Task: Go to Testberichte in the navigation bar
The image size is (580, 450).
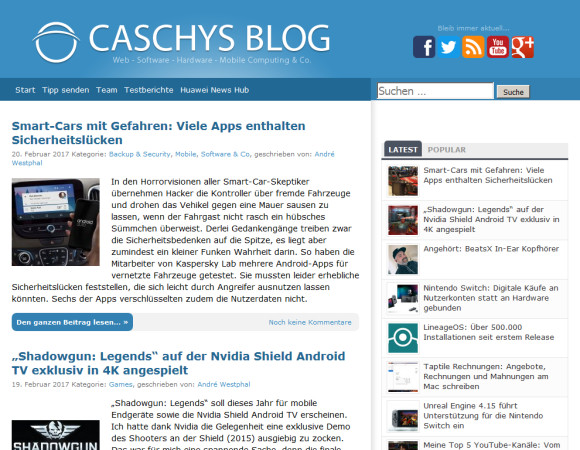Action: tap(149, 90)
